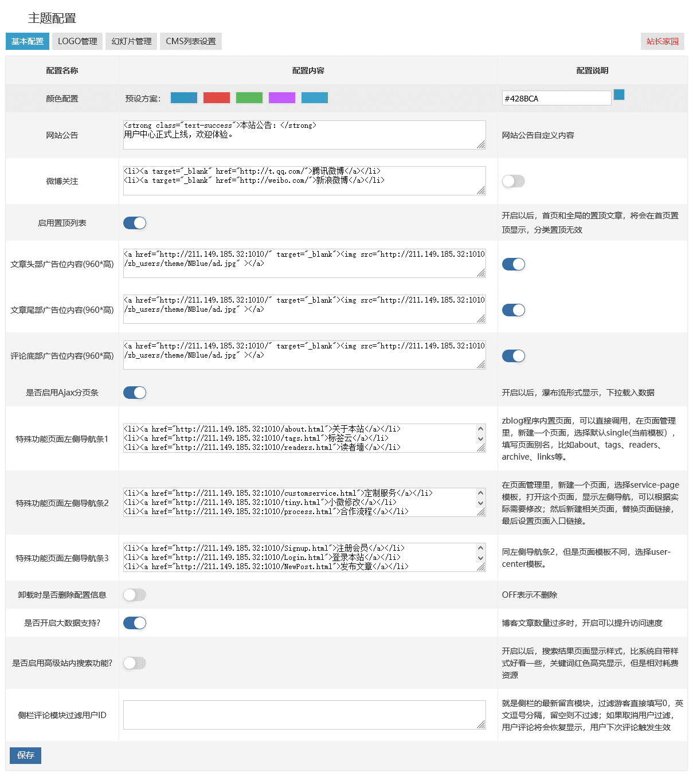Pick the purple preset color swatch

282,97
